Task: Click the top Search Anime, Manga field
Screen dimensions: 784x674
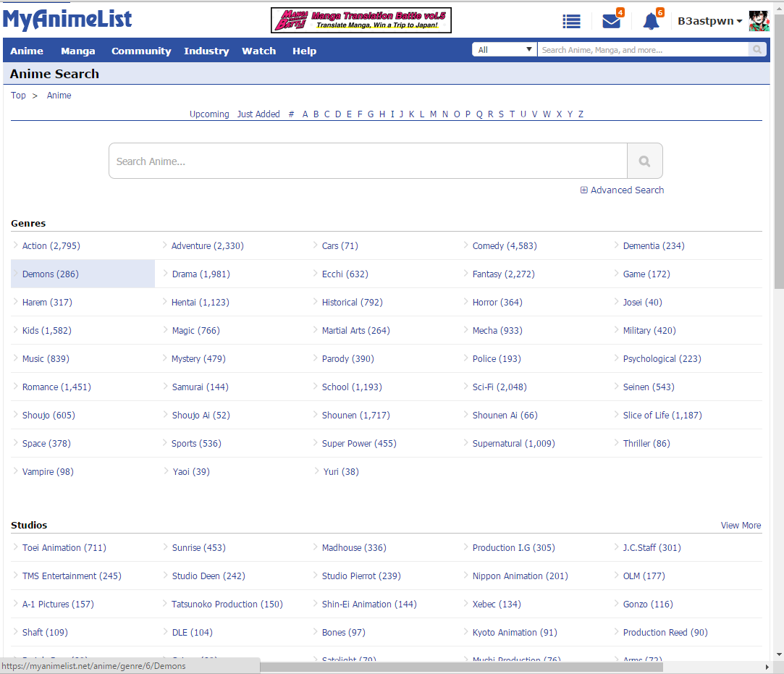Action: point(643,49)
